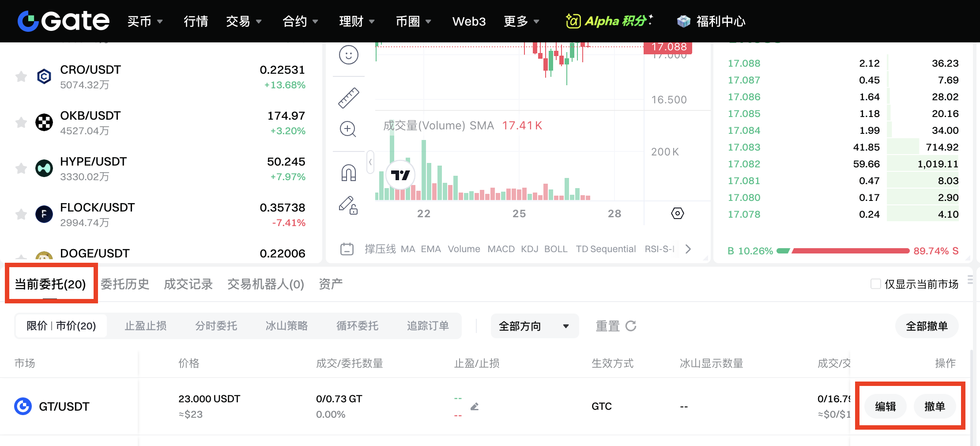The width and height of the screenshot is (980, 446).
Task: Expand the 交易 menu in navbar
Action: click(244, 21)
